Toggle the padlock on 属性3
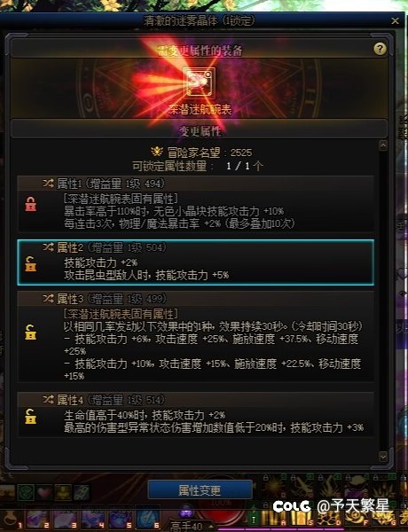The width and height of the screenshot is (408, 532). tap(30, 332)
